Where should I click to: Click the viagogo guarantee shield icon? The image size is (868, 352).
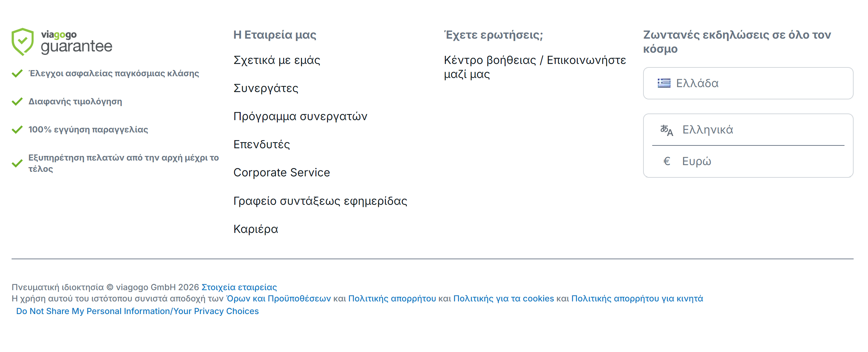click(x=22, y=41)
